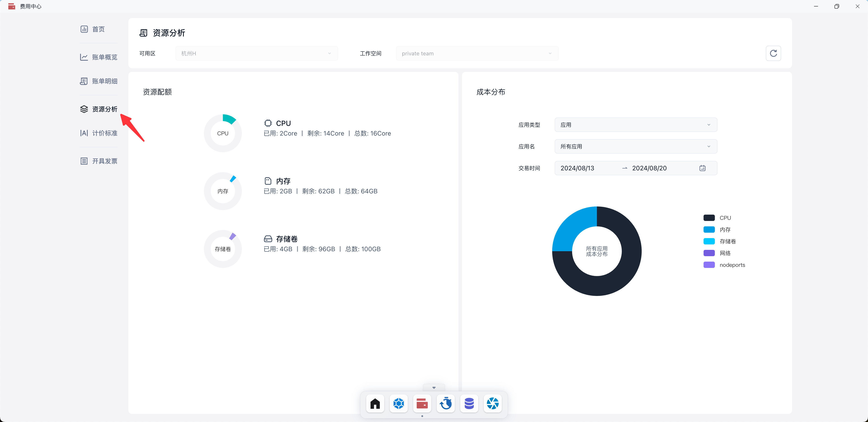Open the red wallet 费用中心 dock icon
The image size is (868, 422).
click(x=422, y=403)
